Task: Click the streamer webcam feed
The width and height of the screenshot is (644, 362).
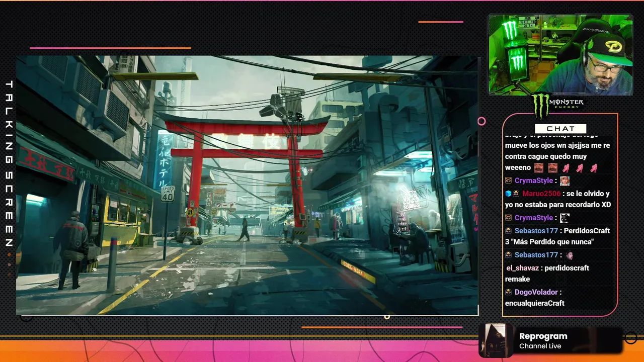Action: (560, 54)
